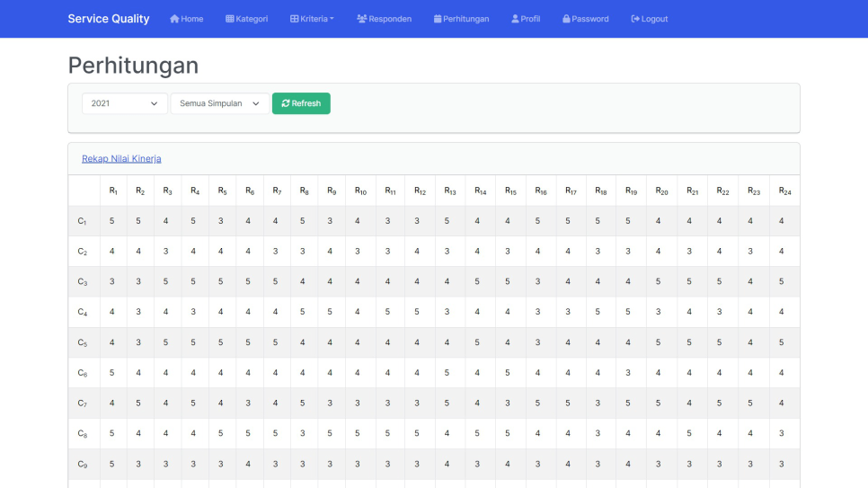Open the Rekap Nilai Kinerja link
This screenshot has height=488, width=868.
point(121,158)
